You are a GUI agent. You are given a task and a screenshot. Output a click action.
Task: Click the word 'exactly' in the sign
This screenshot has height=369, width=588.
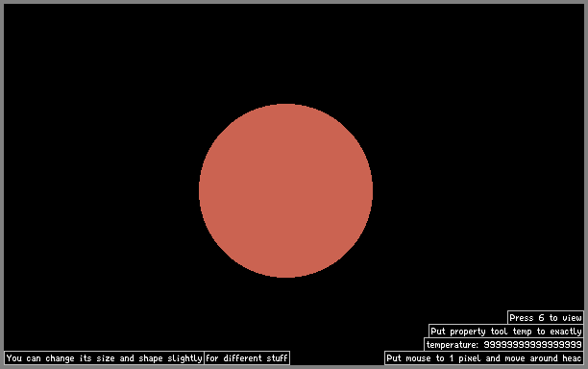tap(566, 332)
